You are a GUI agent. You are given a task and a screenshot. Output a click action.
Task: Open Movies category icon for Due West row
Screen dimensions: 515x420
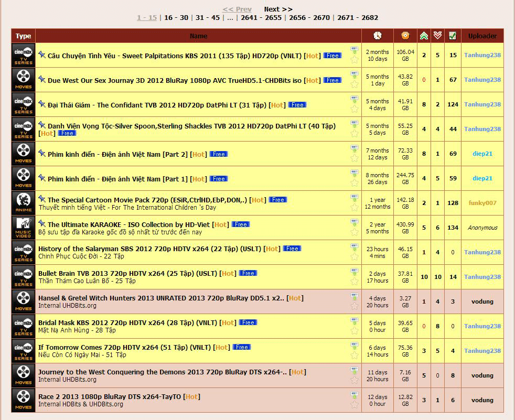coord(23,80)
